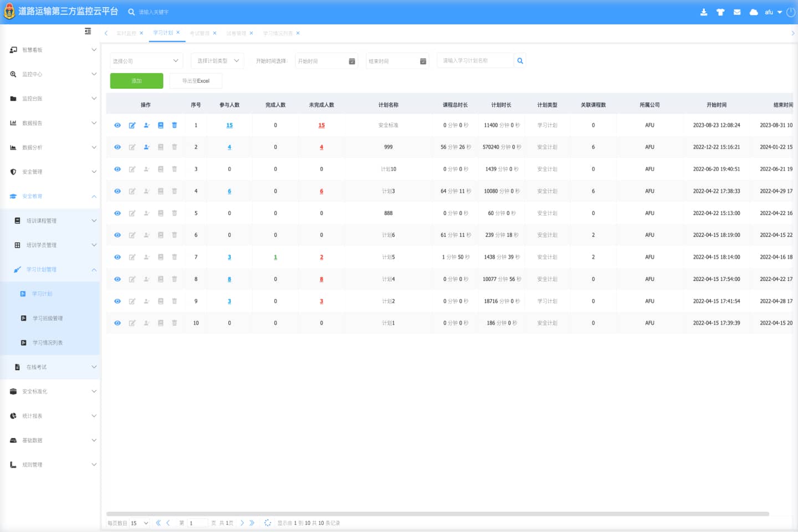Open the afu user dropdown
The width and height of the screenshot is (798, 532).
(774, 12)
